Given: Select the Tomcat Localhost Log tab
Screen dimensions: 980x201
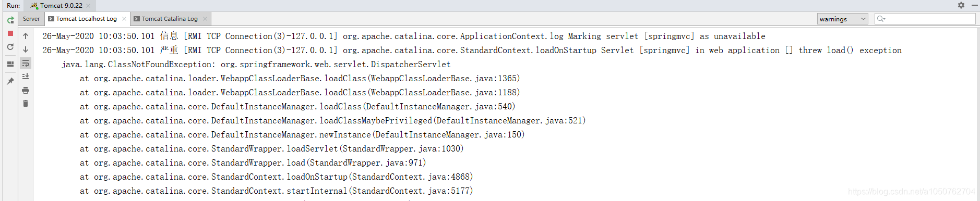Looking at the screenshot, I should coord(87,19).
